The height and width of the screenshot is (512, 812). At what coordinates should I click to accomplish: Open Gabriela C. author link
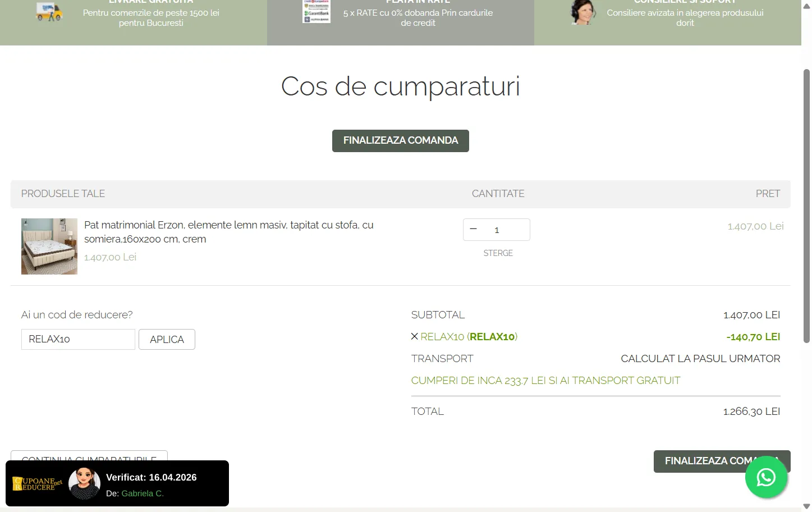pyautogui.click(x=143, y=493)
